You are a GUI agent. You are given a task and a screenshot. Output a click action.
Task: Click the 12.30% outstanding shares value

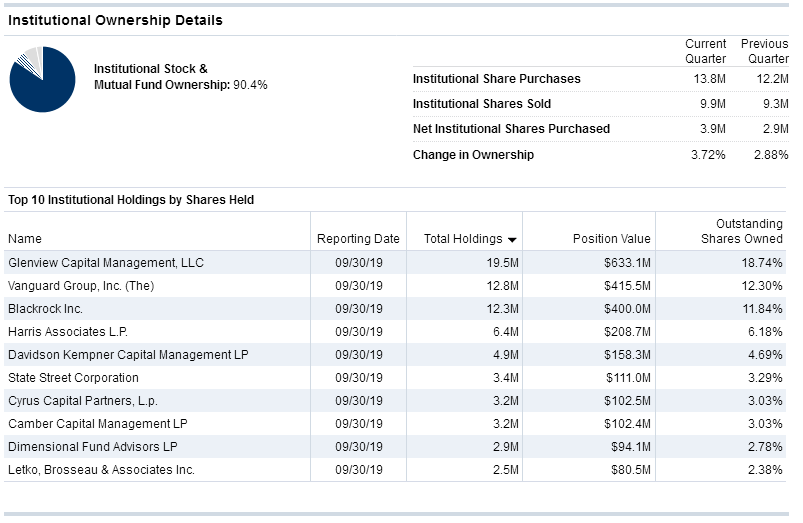tap(762, 286)
